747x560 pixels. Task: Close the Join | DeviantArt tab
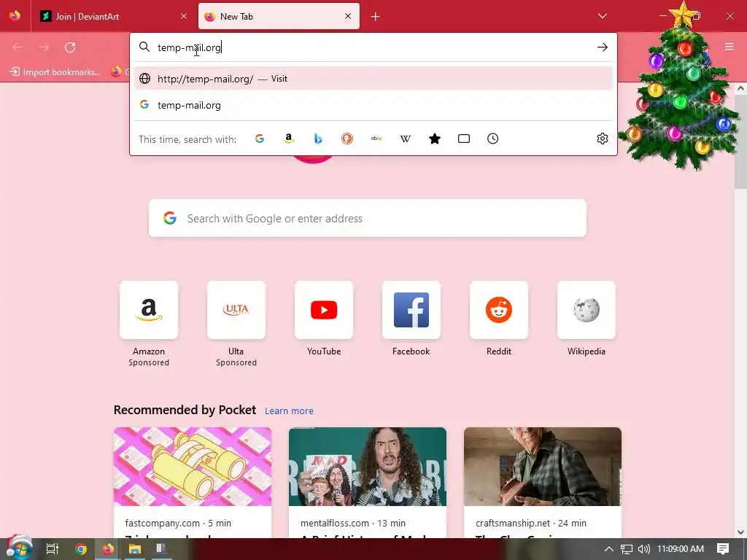[x=184, y=16]
